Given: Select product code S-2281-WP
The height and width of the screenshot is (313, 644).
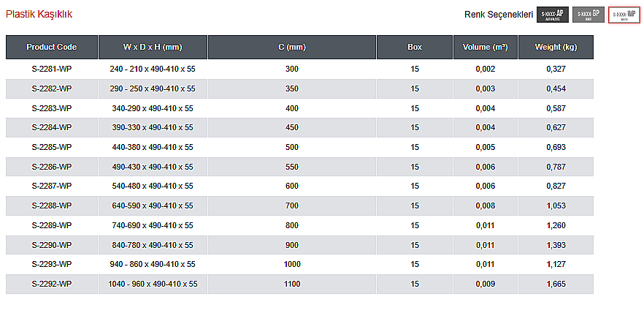Looking at the screenshot, I should pyautogui.click(x=52, y=69).
